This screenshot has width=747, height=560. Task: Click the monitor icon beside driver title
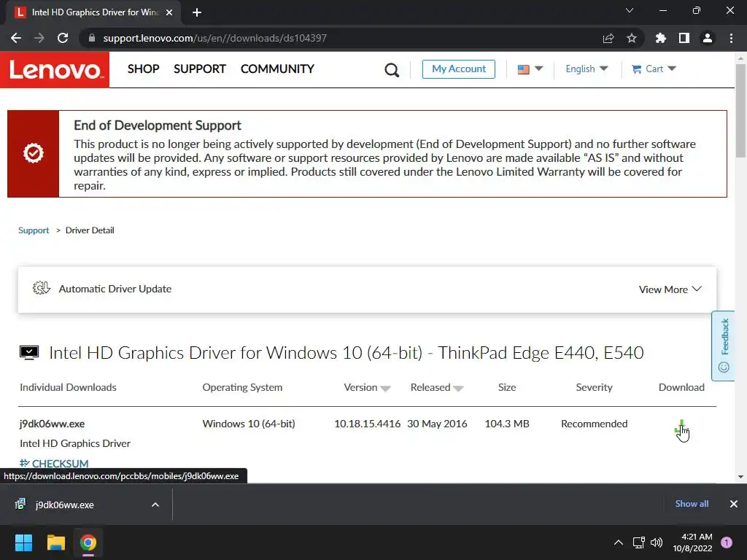[29, 353]
